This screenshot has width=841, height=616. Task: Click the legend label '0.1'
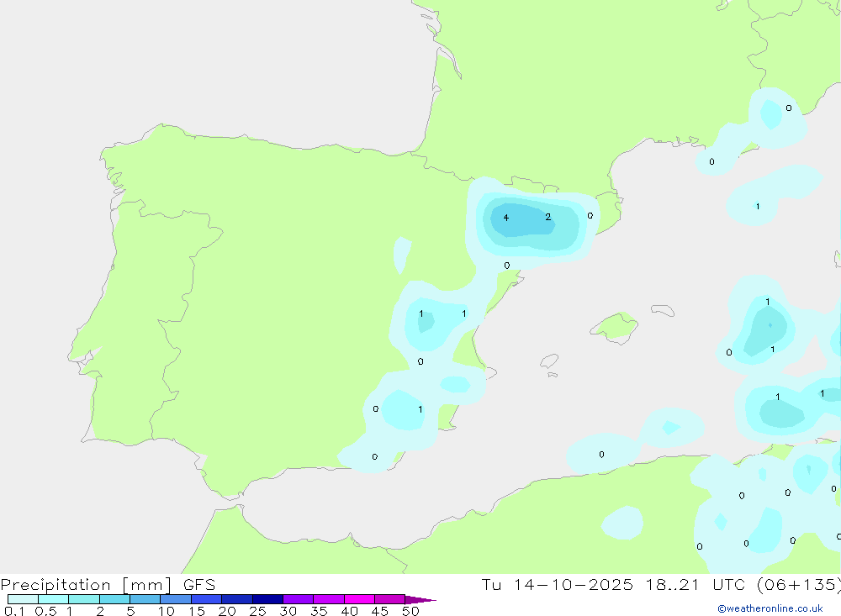pos(14,611)
